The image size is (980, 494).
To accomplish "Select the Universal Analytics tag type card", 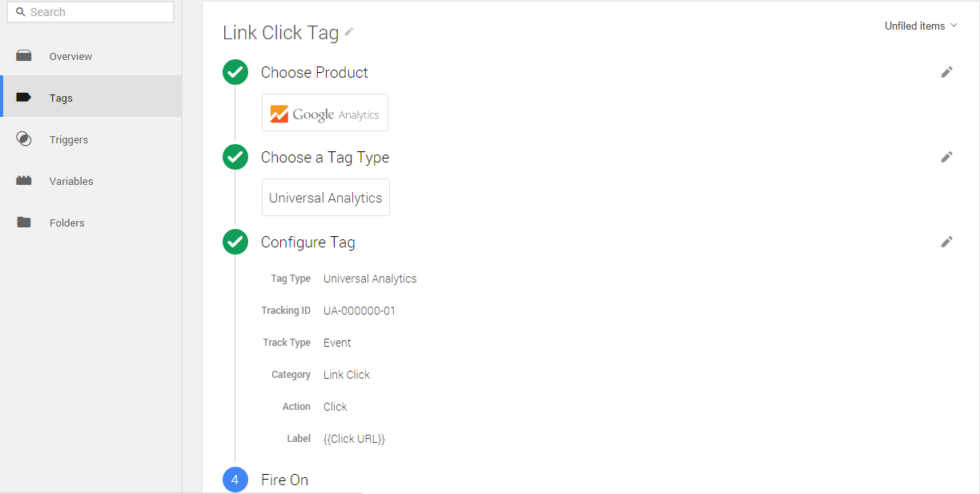I will 326,198.
